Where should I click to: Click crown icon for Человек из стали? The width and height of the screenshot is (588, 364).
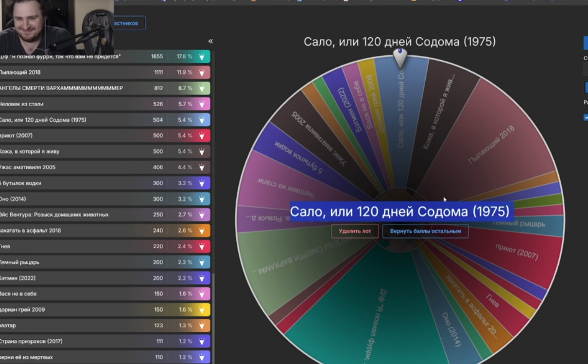(202, 104)
